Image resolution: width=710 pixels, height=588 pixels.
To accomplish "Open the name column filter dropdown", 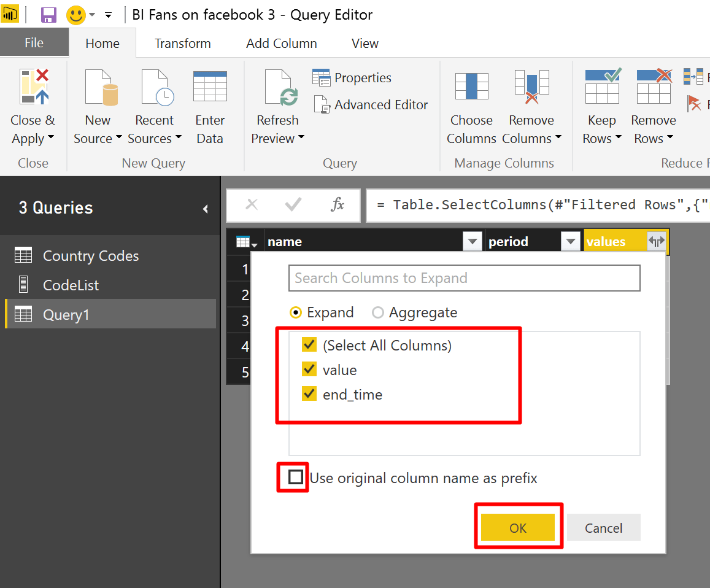I will click(x=473, y=241).
